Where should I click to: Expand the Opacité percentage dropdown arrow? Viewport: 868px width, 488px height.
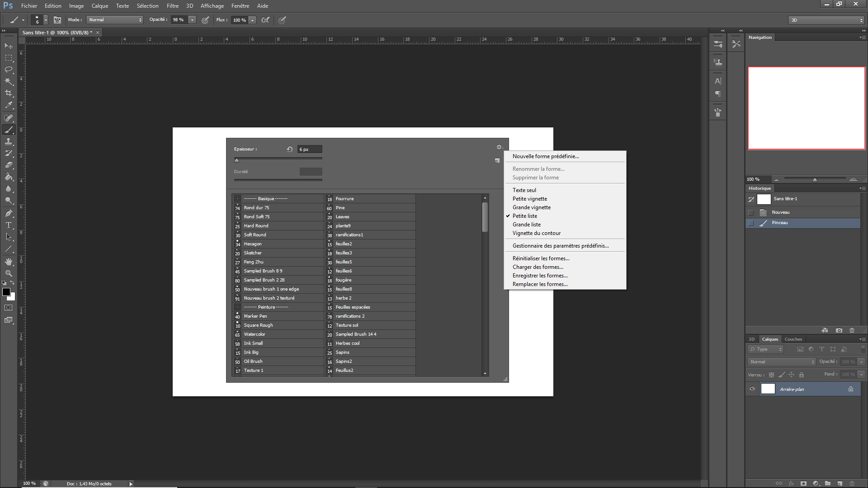click(192, 20)
